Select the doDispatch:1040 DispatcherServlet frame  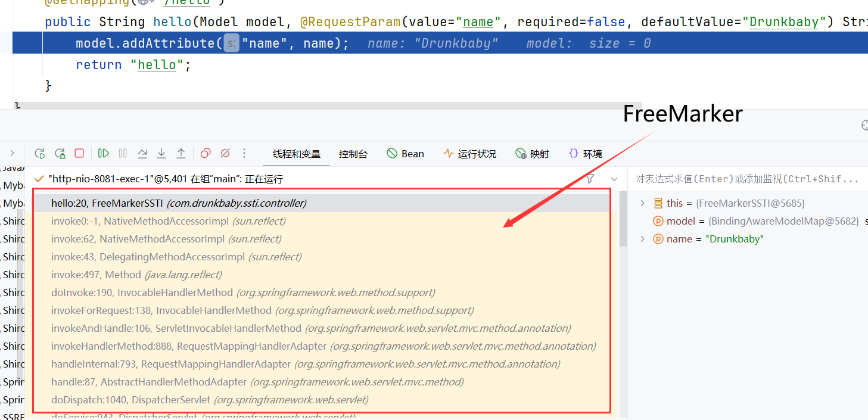coord(210,400)
